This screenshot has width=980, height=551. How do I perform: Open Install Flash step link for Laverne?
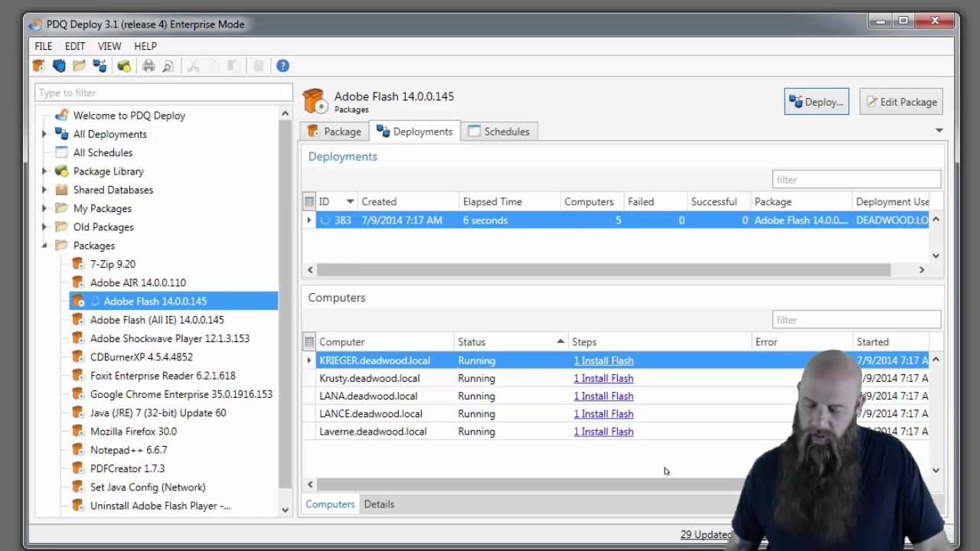(603, 432)
